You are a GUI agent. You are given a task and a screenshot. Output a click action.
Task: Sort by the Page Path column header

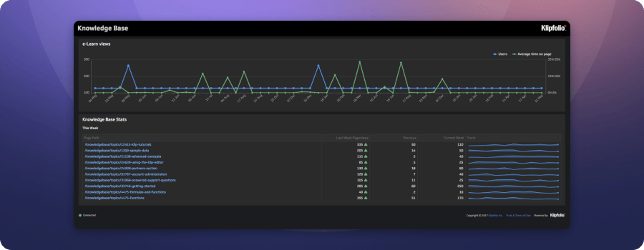pyautogui.click(x=92, y=138)
